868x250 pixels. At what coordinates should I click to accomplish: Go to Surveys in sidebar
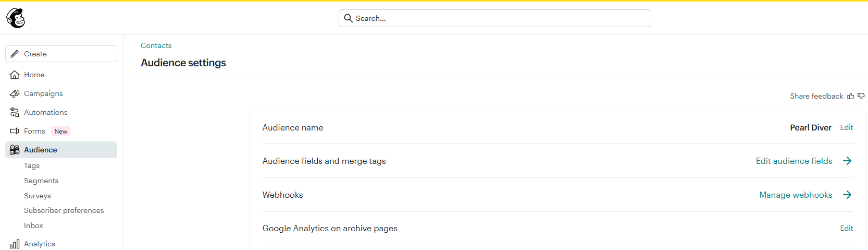pyautogui.click(x=38, y=196)
